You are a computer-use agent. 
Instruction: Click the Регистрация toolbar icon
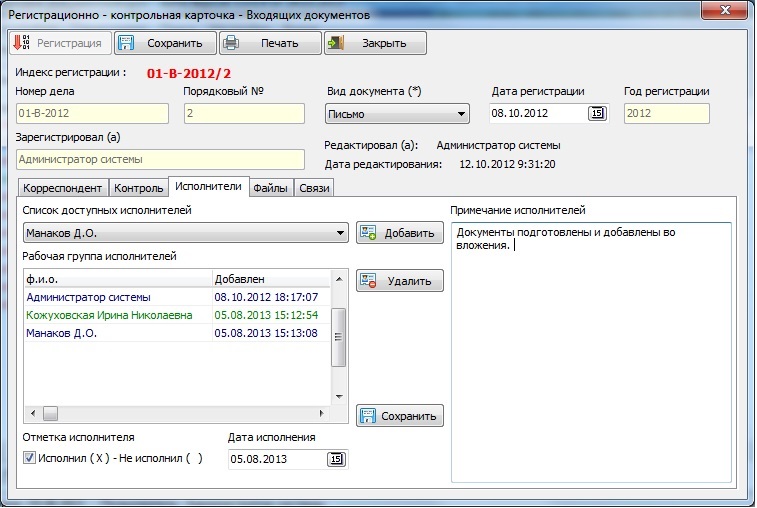(x=21, y=42)
